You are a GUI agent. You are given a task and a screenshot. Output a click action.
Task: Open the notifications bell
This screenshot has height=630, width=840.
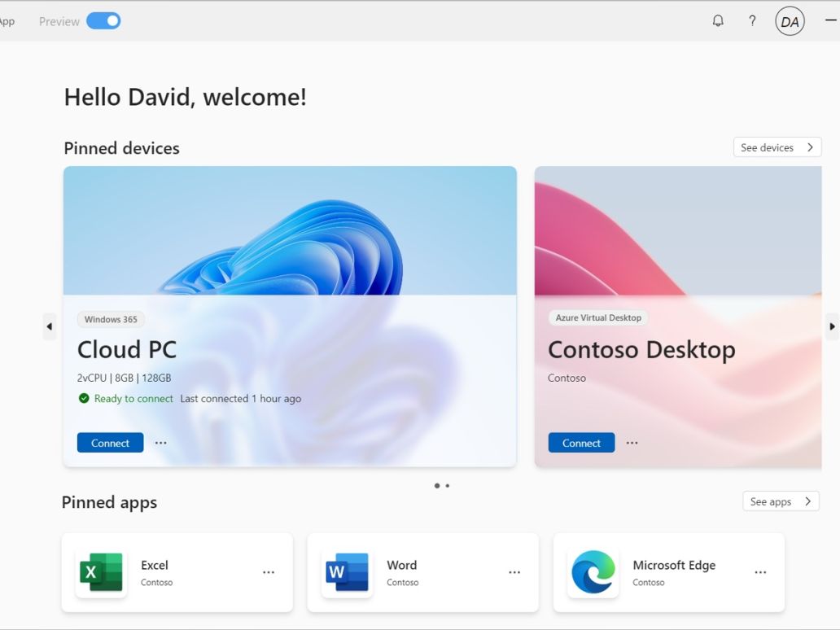coord(718,21)
